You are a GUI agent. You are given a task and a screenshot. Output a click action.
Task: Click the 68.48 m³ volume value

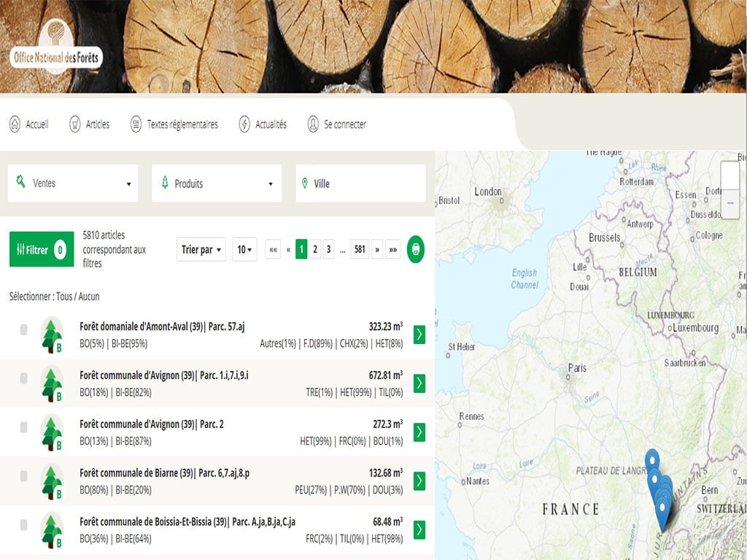pos(388,522)
